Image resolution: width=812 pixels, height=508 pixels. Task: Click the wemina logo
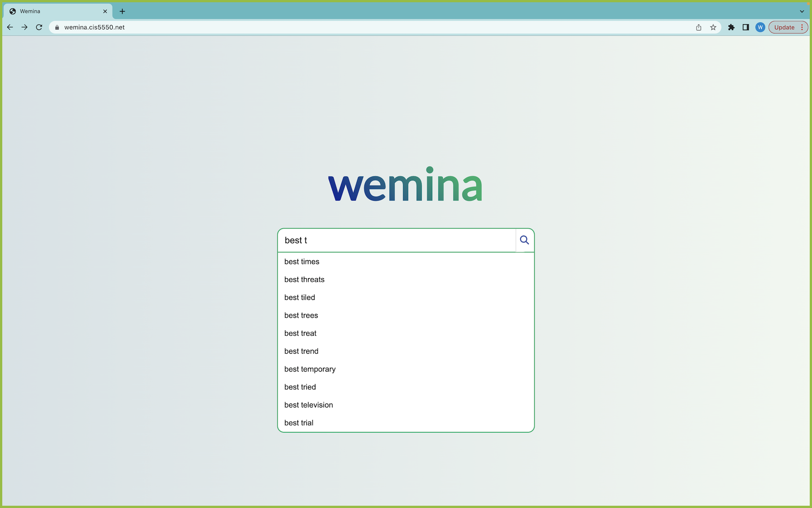[405, 184]
